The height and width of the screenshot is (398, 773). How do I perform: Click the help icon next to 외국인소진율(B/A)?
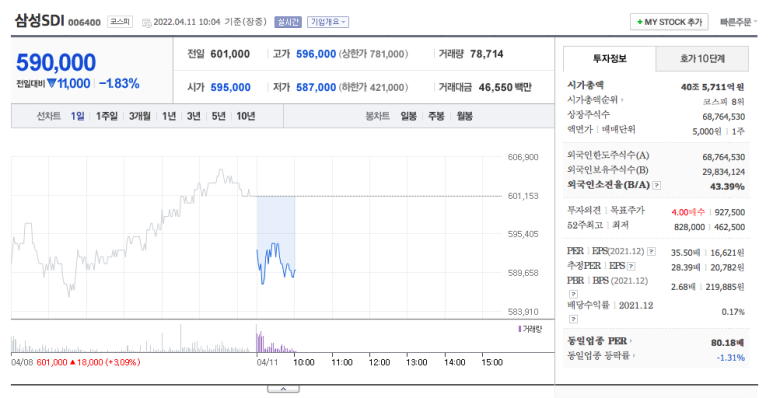(656, 185)
